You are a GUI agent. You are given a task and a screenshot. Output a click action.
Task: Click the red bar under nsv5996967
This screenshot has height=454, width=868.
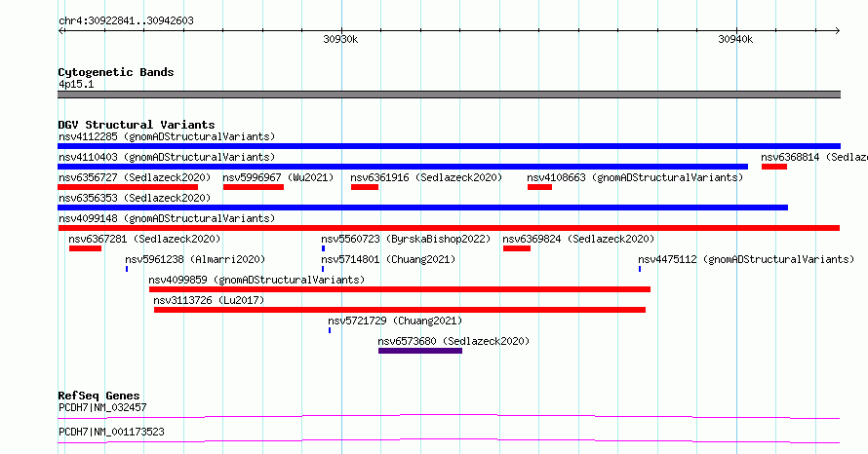[x=254, y=187]
